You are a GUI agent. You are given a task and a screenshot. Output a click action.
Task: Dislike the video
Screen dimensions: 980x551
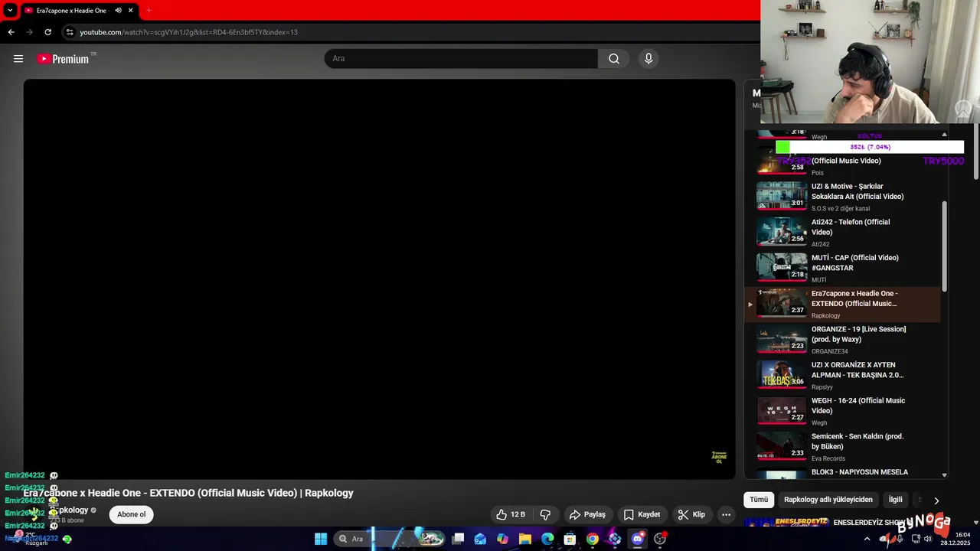[545, 514]
